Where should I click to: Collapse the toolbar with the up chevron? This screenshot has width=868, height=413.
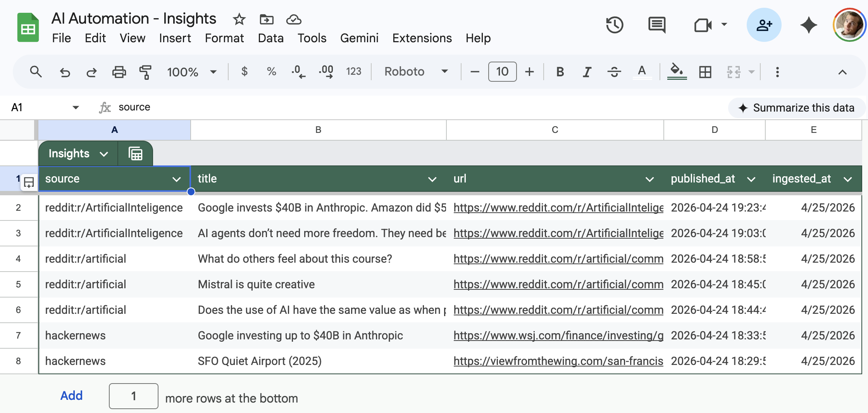[x=842, y=72]
